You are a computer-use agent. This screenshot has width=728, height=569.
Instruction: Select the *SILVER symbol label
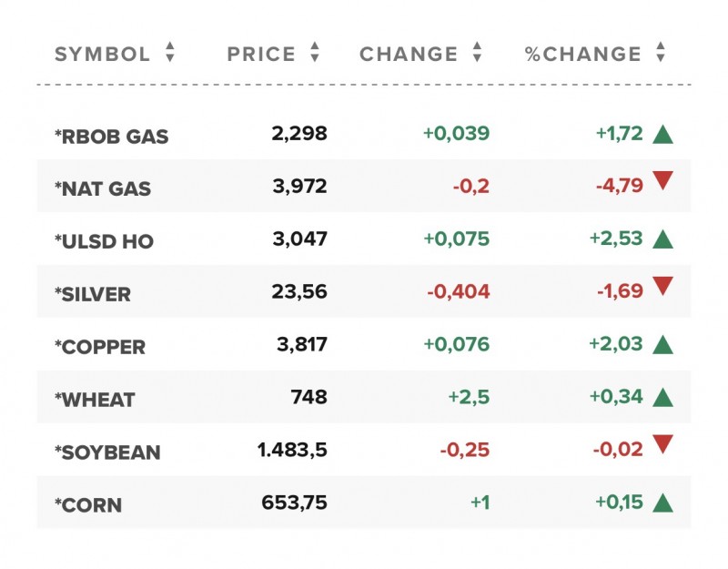pos(94,292)
